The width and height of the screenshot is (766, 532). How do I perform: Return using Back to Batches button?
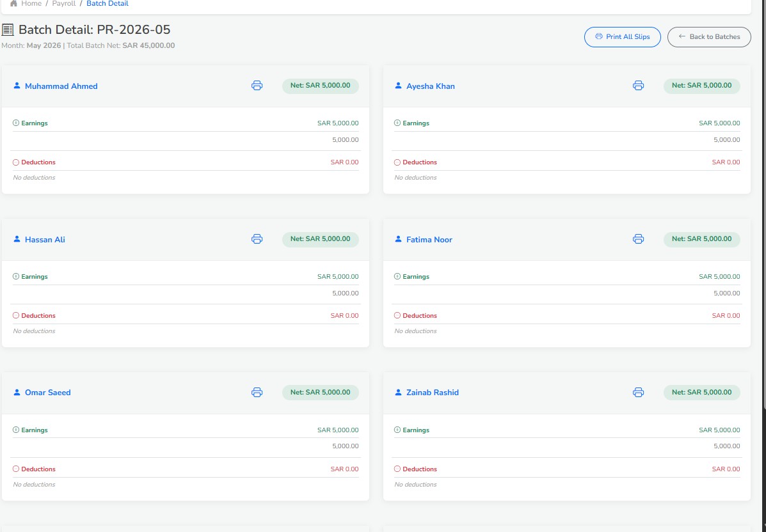pyautogui.click(x=709, y=37)
